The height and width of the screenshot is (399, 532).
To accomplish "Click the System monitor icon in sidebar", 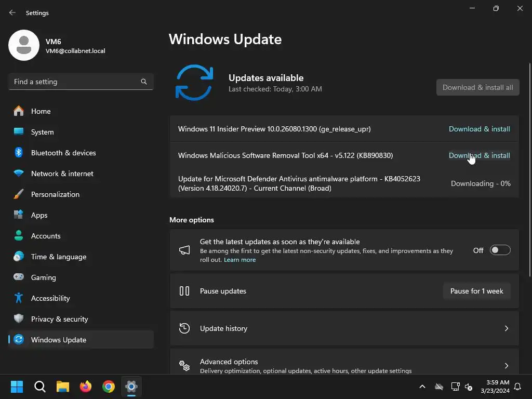I will pyautogui.click(x=19, y=131).
